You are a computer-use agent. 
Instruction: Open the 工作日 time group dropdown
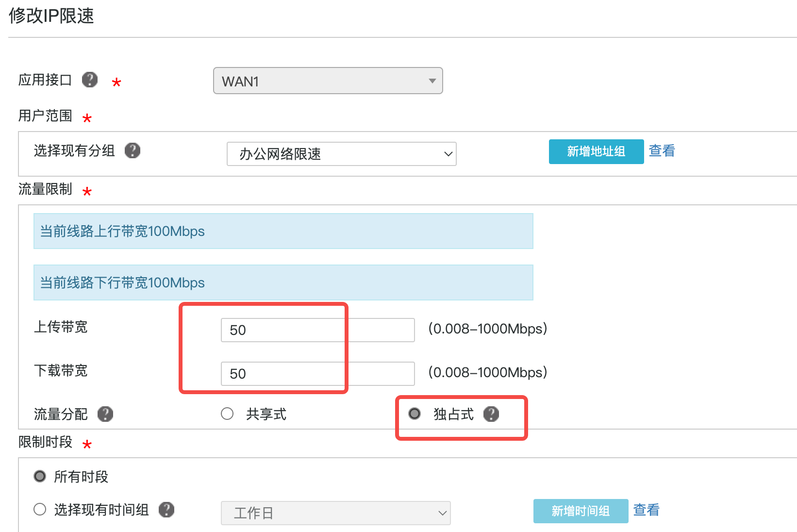[335, 513]
